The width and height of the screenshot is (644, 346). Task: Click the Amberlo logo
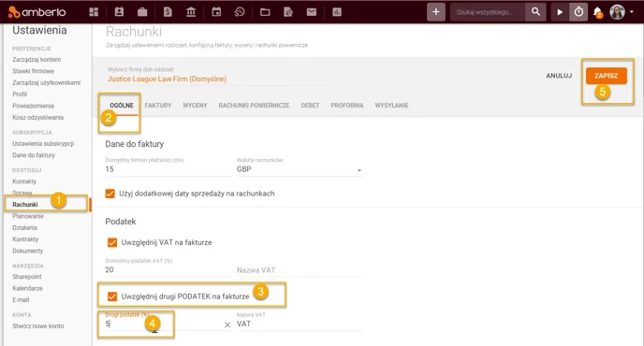tap(37, 12)
